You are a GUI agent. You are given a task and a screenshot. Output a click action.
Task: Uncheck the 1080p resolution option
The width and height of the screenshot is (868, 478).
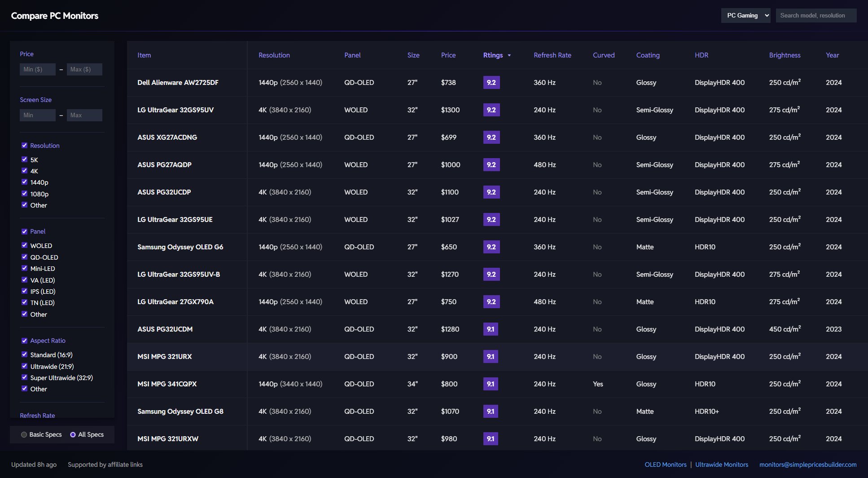point(25,194)
